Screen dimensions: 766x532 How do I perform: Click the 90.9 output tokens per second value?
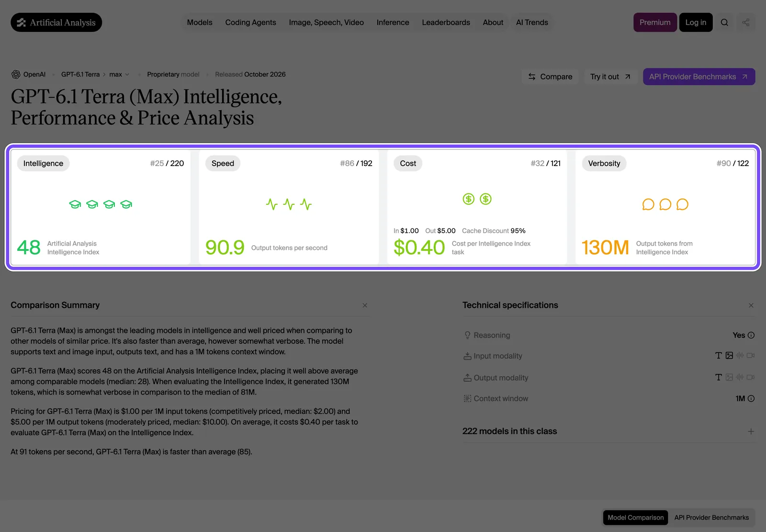coord(225,248)
